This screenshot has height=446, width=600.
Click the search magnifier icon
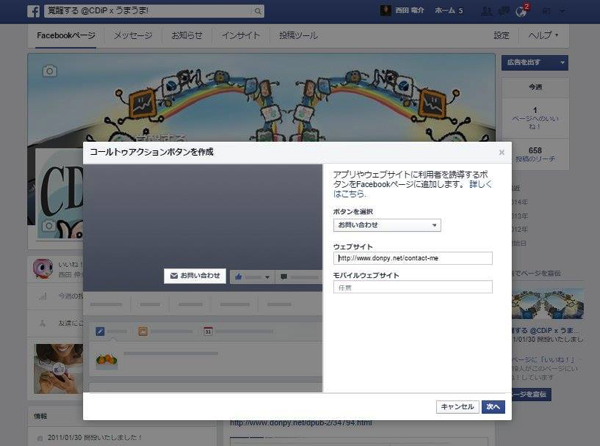(258, 11)
